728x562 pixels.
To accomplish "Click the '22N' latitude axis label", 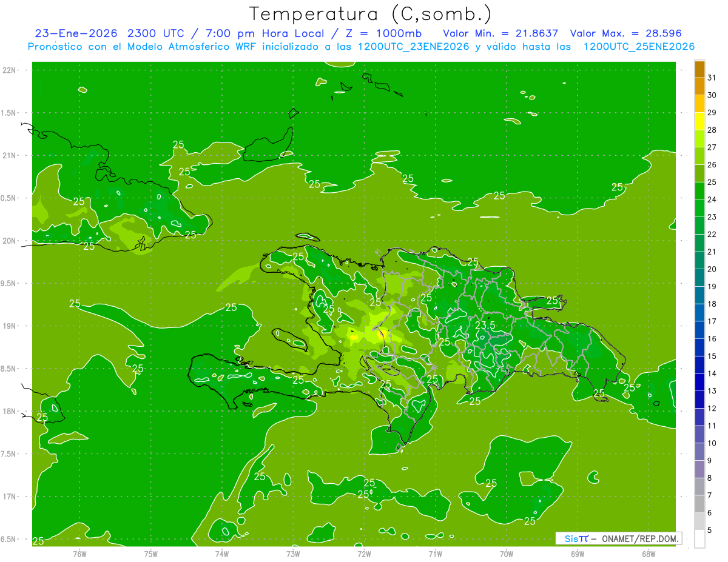I will (10, 70).
